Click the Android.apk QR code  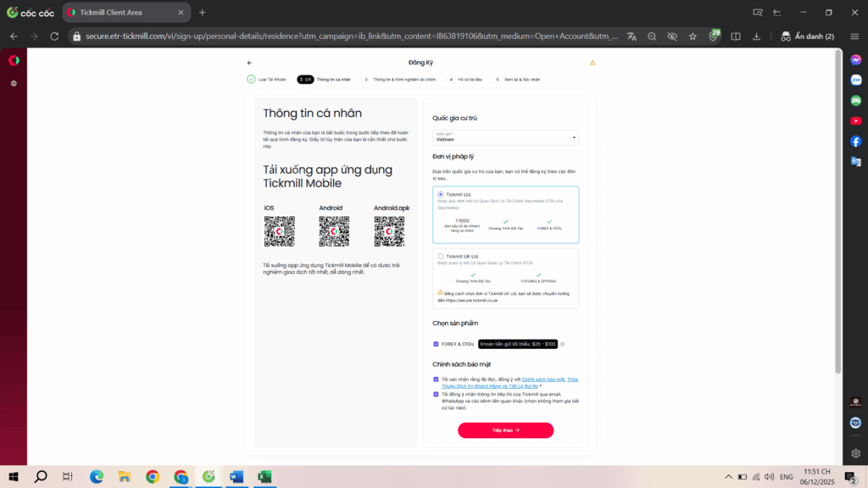click(x=389, y=231)
